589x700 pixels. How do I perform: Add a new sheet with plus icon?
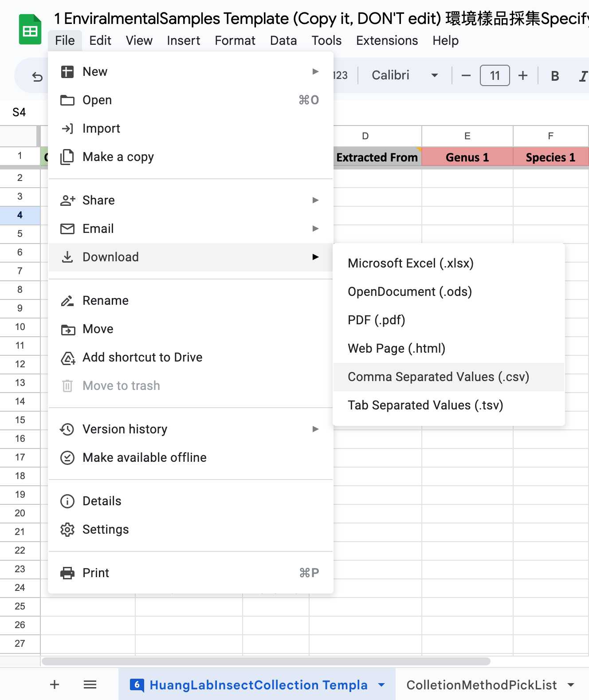click(x=55, y=684)
